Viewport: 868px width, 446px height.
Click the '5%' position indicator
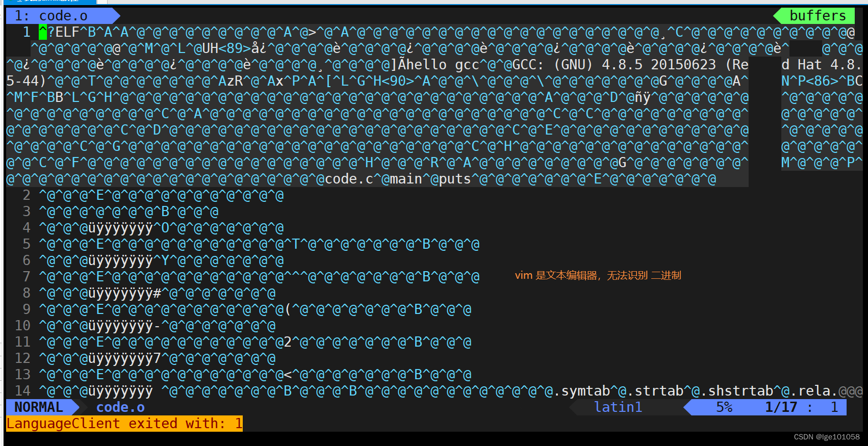click(724, 407)
